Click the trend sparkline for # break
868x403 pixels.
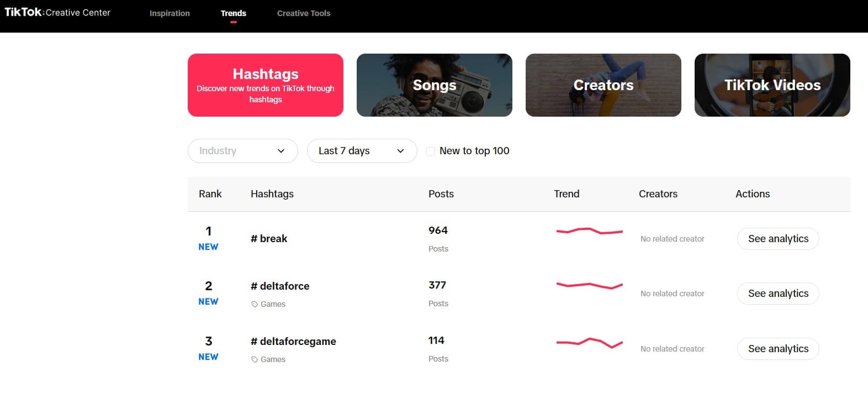(590, 231)
